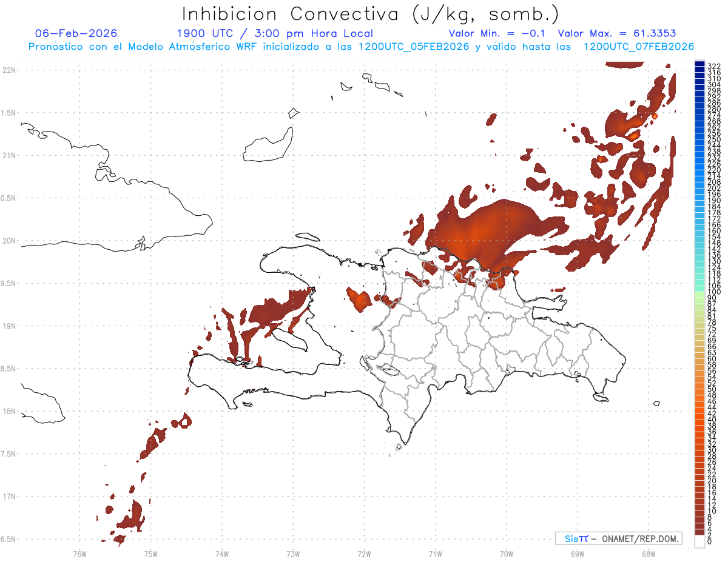This screenshot has width=728, height=562.
Task: Click the 20N latitude label
Action: pyautogui.click(x=8, y=241)
